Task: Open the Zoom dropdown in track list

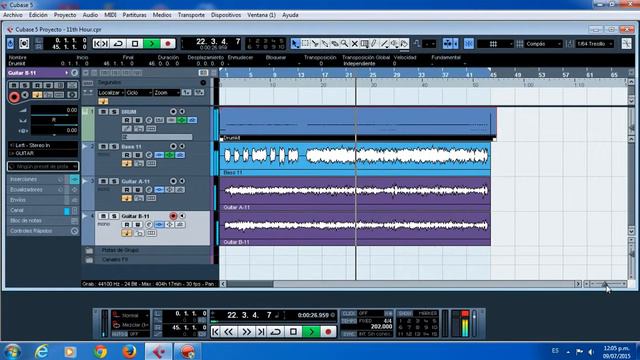Action: [x=167, y=93]
